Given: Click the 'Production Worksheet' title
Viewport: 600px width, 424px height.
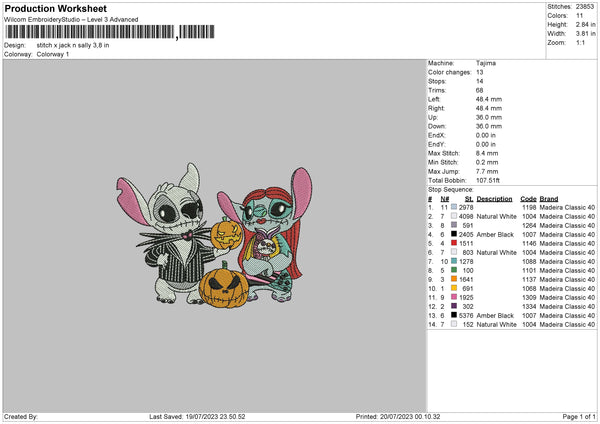Looking at the screenshot, I should click(x=55, y=8).
